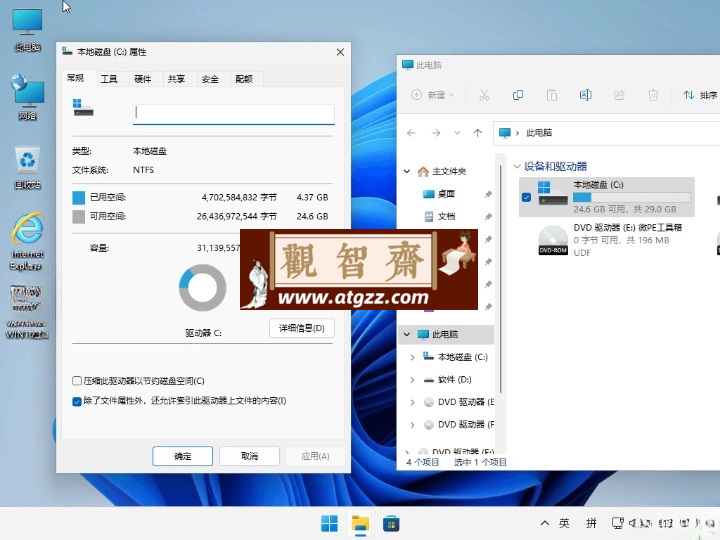Viewport: 720px width, 540px height.
Task: Click the drive label text field
Action: (234, 113)
